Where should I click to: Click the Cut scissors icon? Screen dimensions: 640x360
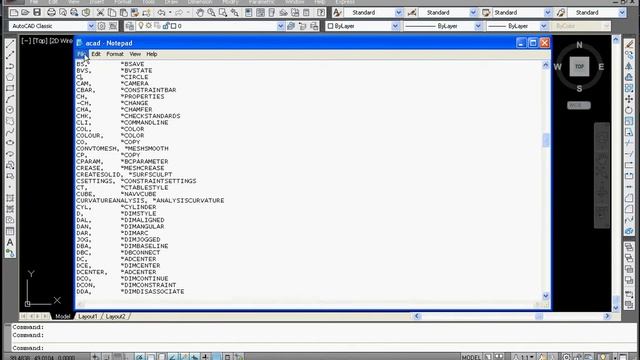pyautogui.click(x=100, y=13)
